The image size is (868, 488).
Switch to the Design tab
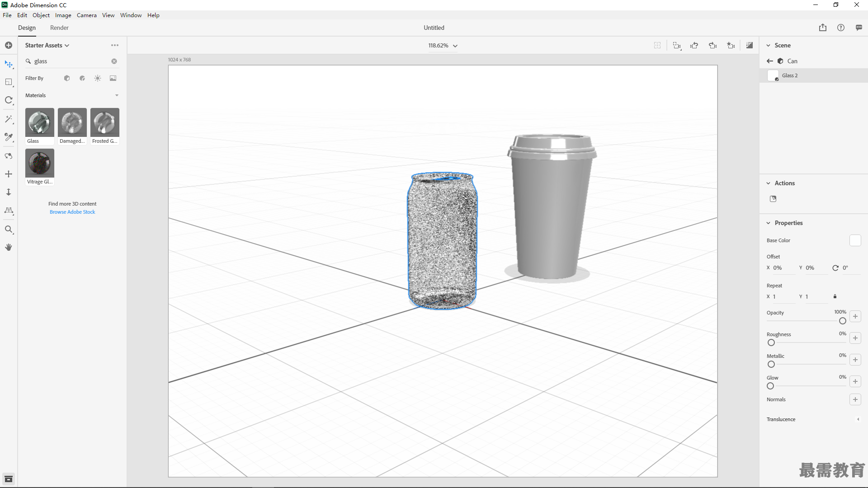click(x=27, y=28)
